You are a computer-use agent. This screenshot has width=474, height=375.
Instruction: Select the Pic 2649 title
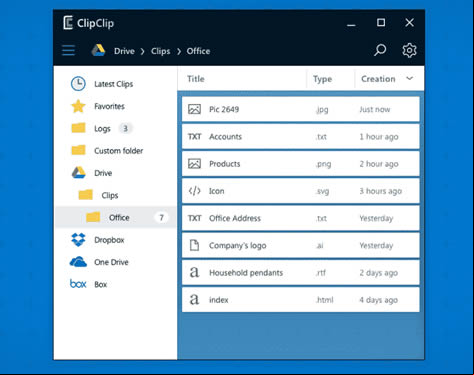224,109
